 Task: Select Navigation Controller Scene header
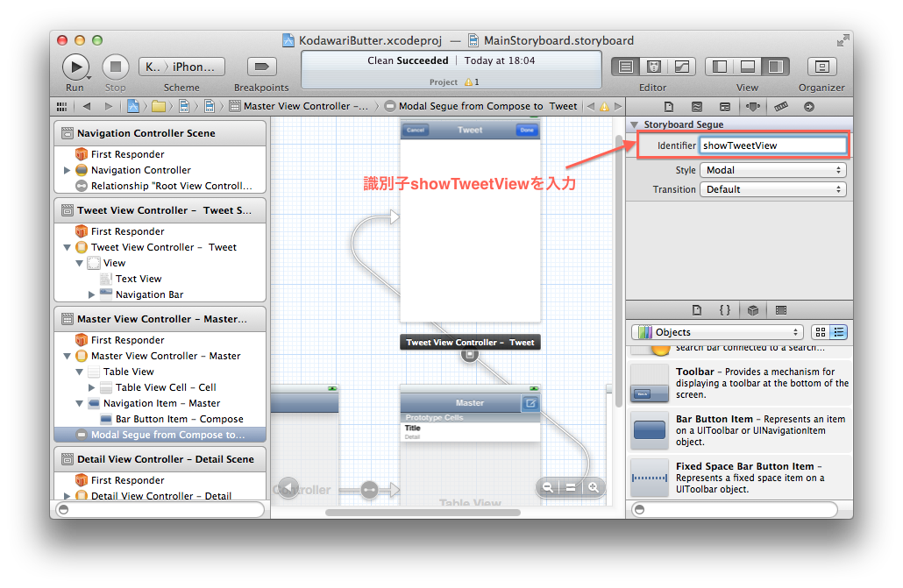(x=160, y=133)
